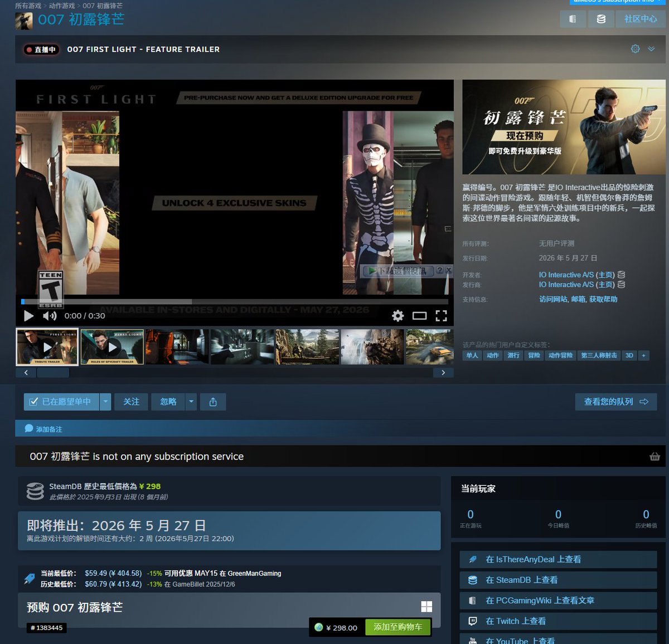Image resolution: width=669 pixels, height=644 pixels.
Task: Open the 社区中心 community hub
Action: 641,19
